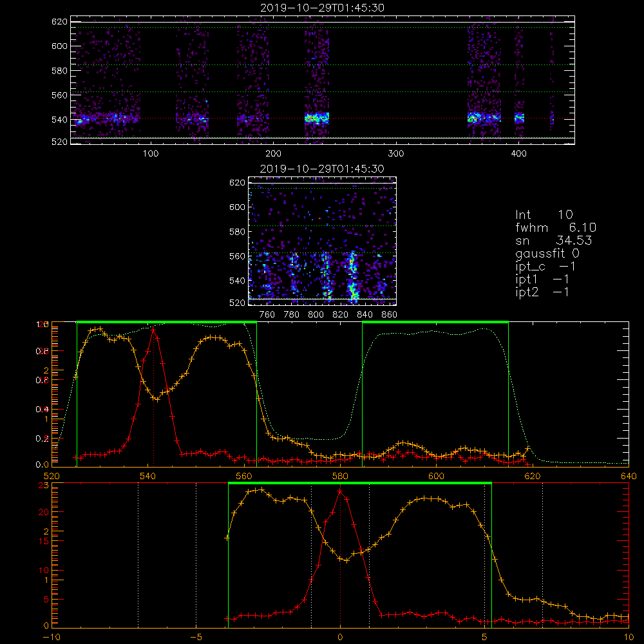Click x-axis label 300 of top spectrogram

point(396,154)
